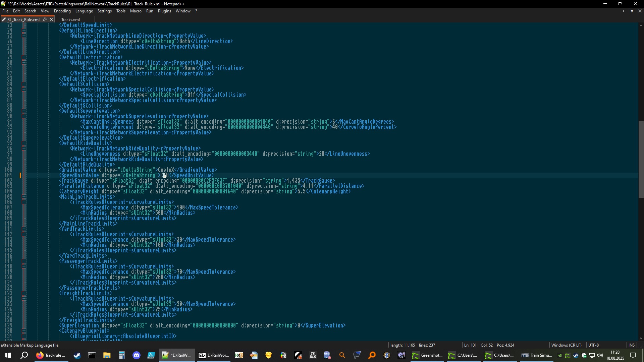Pin the RL_Track_Rule.xml tab
This screenshot has width=644, height=362.
[45, 19]
